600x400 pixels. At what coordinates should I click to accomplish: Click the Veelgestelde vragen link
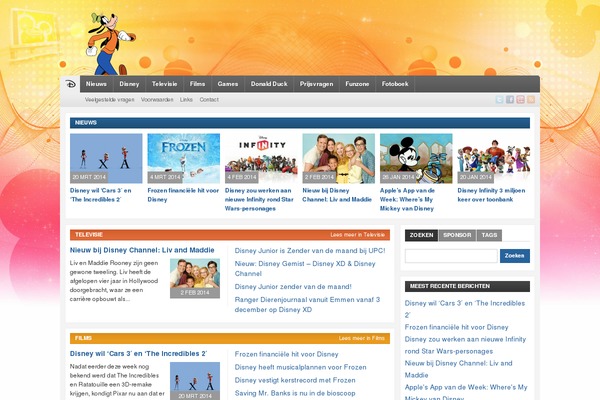109,100
